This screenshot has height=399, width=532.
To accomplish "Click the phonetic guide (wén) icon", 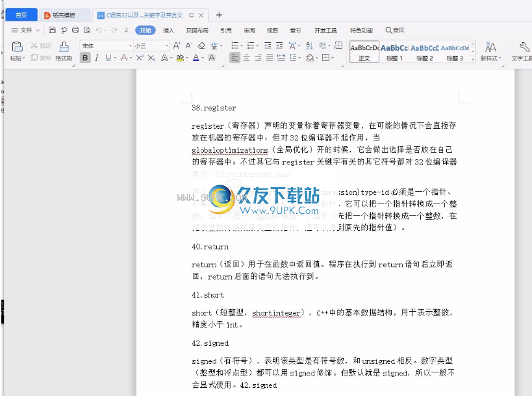I will (x=214, y=45).
